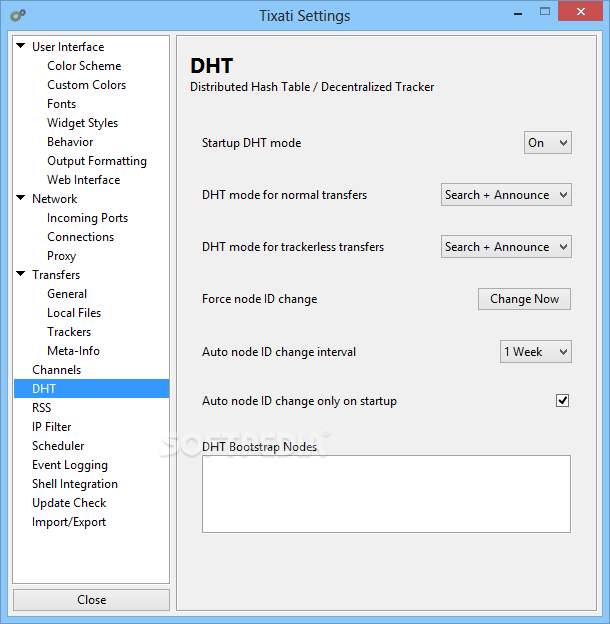Open Web Interface settings
The image size is (610, 624).
pyautogui.click(x=84, y=180)
